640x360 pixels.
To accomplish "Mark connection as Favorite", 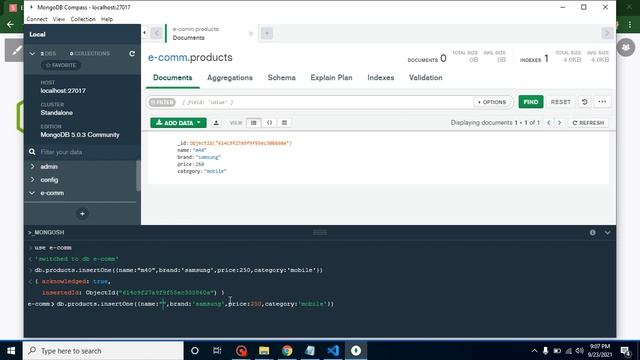I will pyautogui.click(x=61, y=65).
